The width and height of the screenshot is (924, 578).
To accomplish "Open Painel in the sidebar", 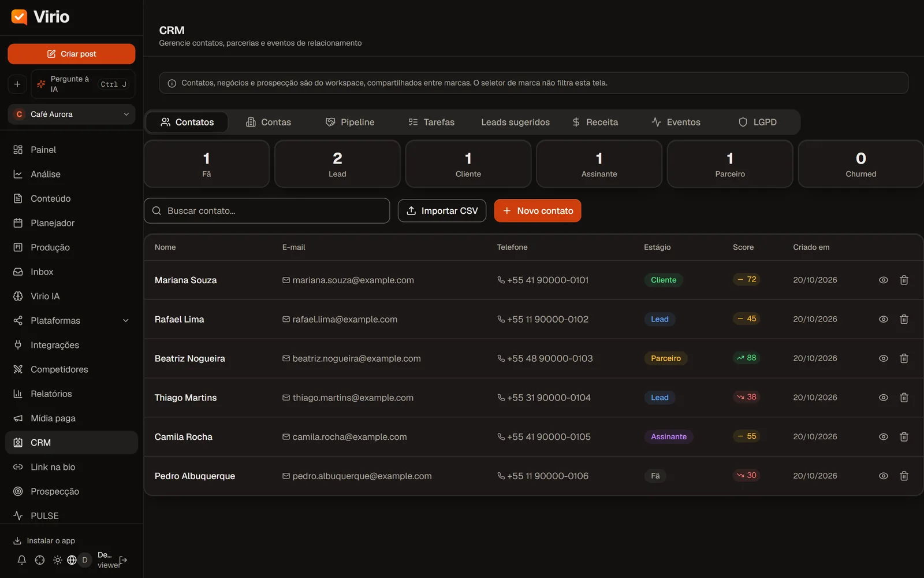I will pos(72,150).
